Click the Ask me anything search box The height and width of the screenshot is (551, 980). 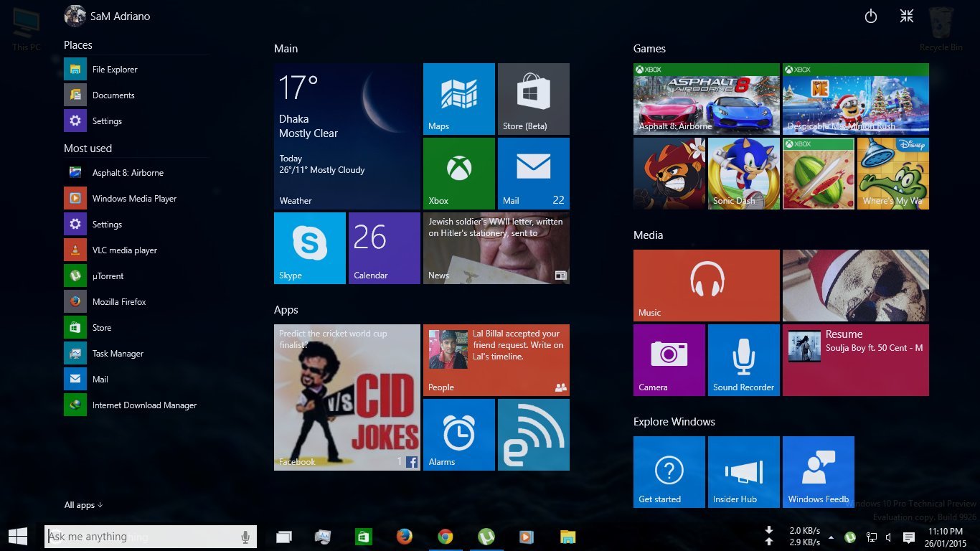tap(151, 537)
